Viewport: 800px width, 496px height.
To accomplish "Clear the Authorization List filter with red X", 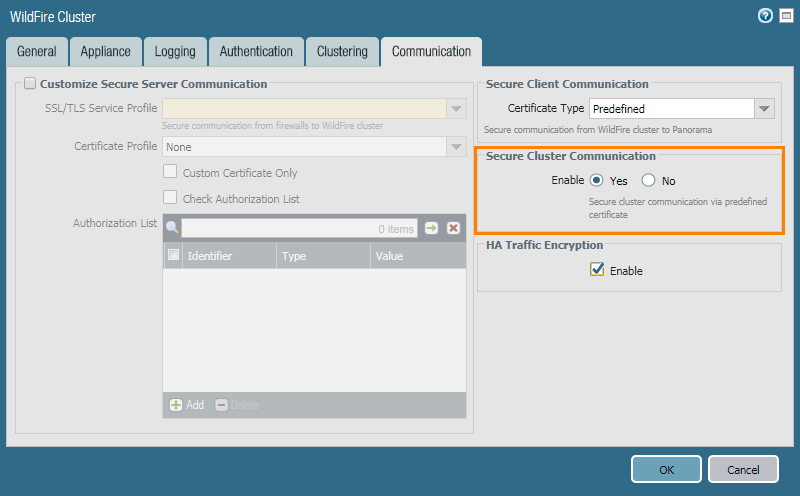I will point(453,228).
